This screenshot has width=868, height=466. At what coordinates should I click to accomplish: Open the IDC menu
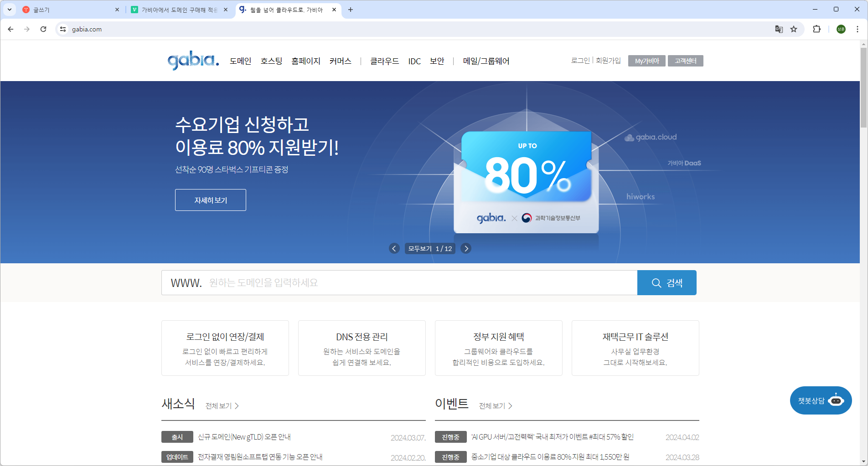414,61
